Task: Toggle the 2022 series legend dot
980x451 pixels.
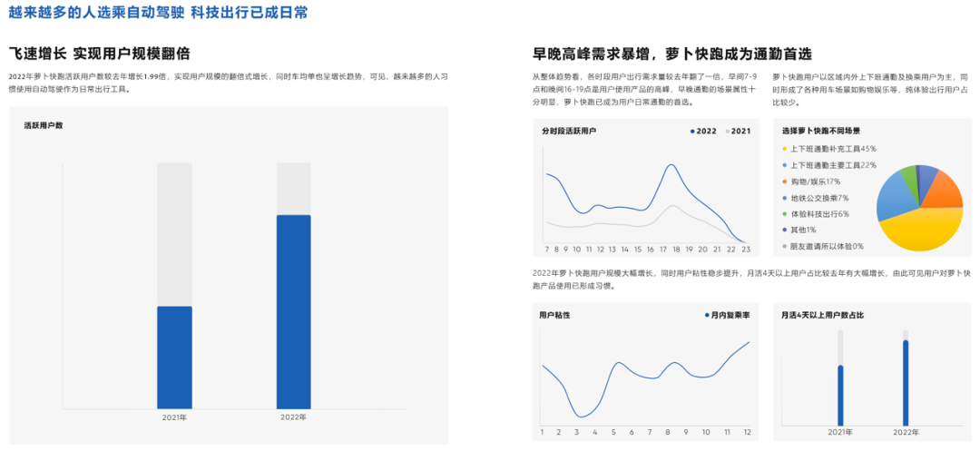Action: click(692, 132)
